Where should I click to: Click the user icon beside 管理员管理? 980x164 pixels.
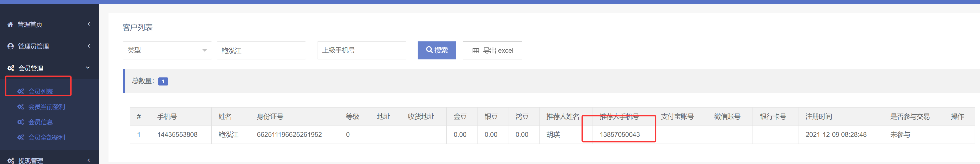click(x=11, y=46)
